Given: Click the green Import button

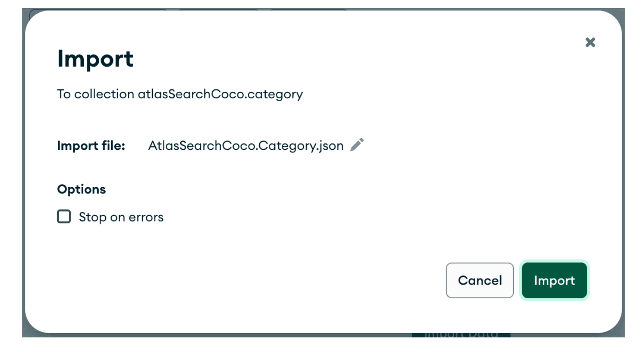Looking at the screenshot, I should coord(554,280).
